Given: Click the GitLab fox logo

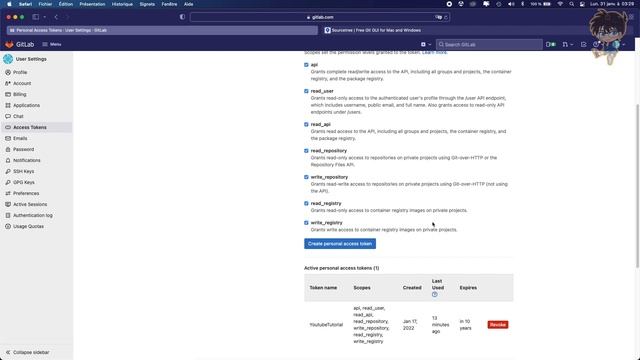Looking at the screenshot, I should pyautogui.click(x=9, y=44).
